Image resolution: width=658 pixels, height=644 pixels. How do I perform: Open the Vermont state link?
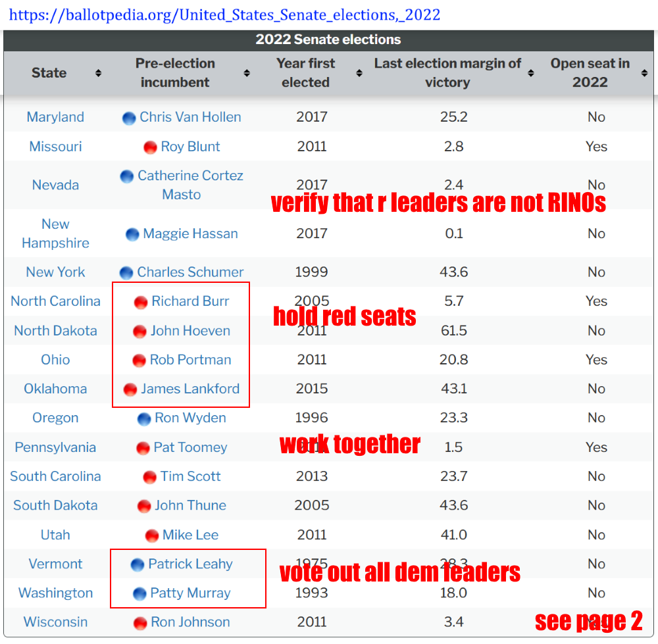click(55, 564)
